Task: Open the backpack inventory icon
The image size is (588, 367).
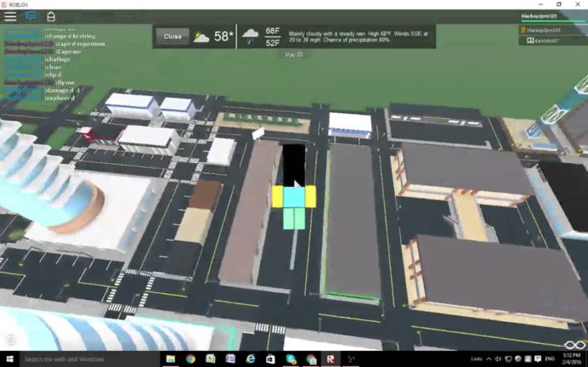Action: [51, 16]
